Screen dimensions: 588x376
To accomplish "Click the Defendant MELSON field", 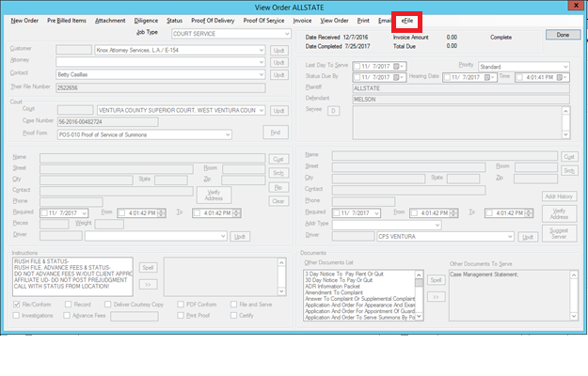I will pyautogui.click(x=461, y=100).
